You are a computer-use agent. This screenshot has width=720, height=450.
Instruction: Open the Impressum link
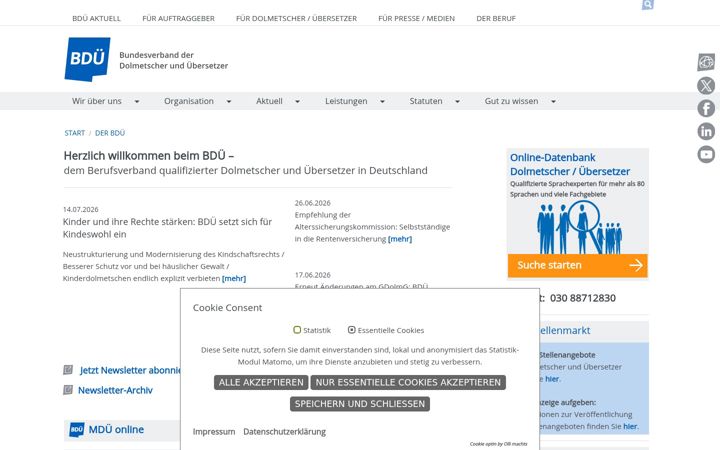tap(214, 432)
